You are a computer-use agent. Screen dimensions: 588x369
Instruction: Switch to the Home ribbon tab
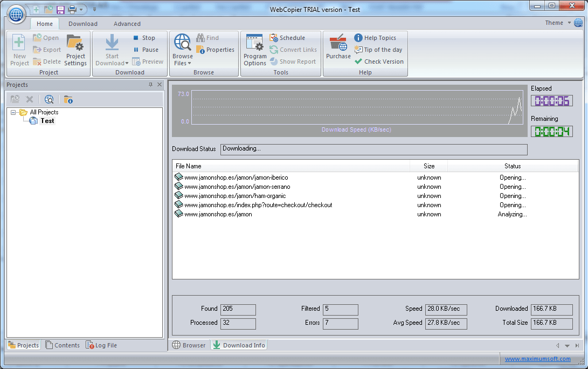pyautogui.click(x=45, y=24)
